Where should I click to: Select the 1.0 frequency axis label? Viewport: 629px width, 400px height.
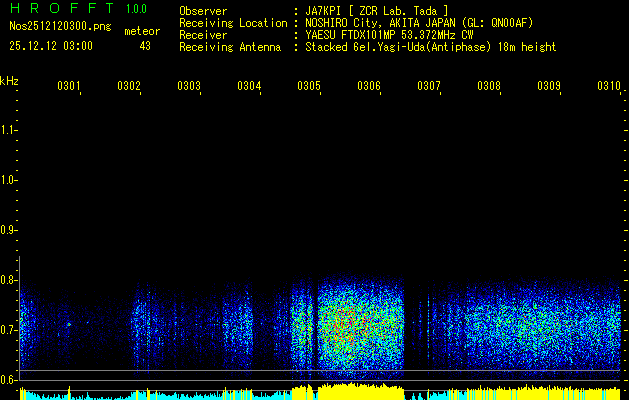click(x=10, y=180)
